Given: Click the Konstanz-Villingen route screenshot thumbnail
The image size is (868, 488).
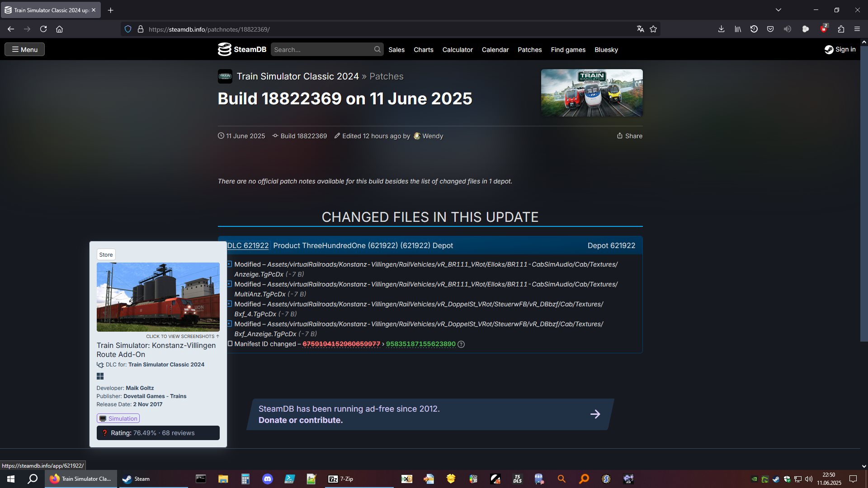Looking at the screenshot, I should (x=158, y=297).
